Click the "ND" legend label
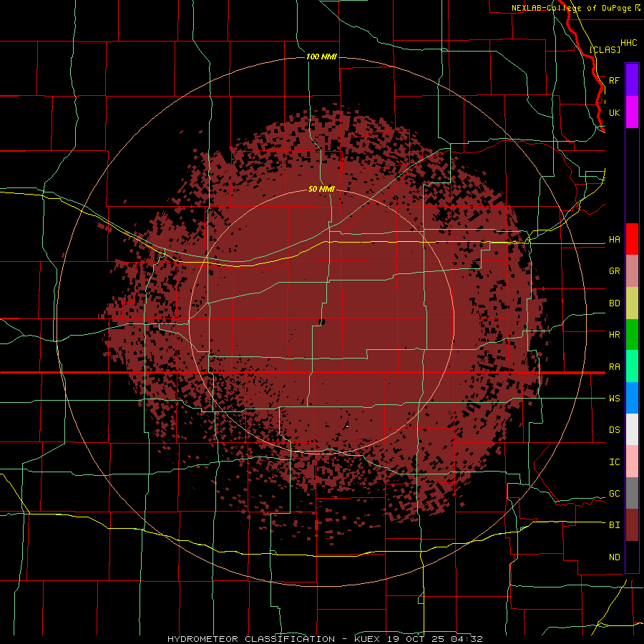The width and height of the screenshot is (644, 644). click(614, 557)
